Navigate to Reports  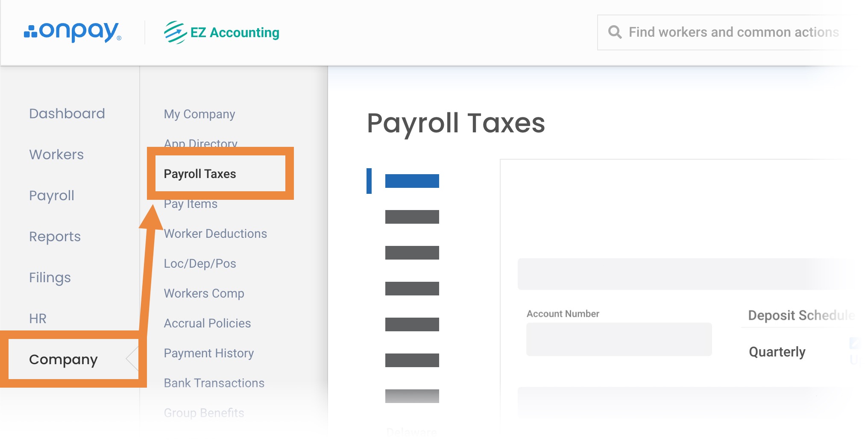click(55, 237)
